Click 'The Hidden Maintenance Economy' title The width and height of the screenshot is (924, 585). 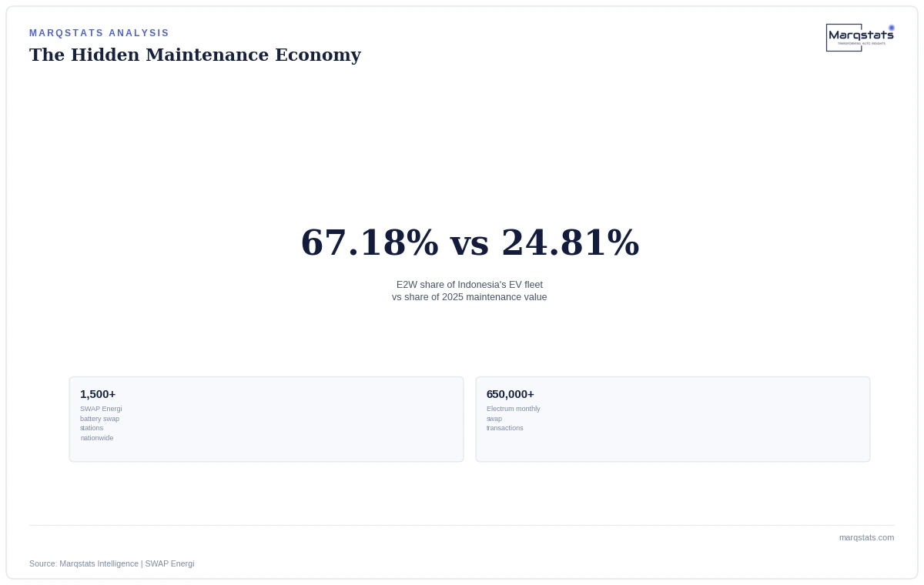coord(195,55)
